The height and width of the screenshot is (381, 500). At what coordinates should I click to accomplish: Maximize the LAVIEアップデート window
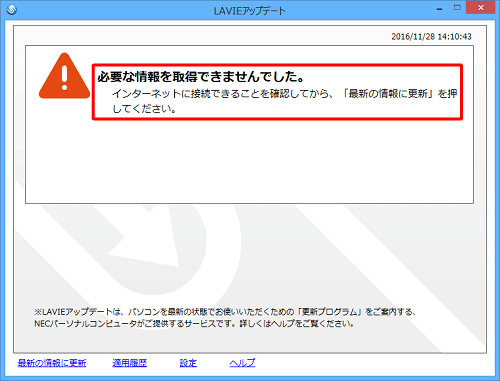(457, 7)
